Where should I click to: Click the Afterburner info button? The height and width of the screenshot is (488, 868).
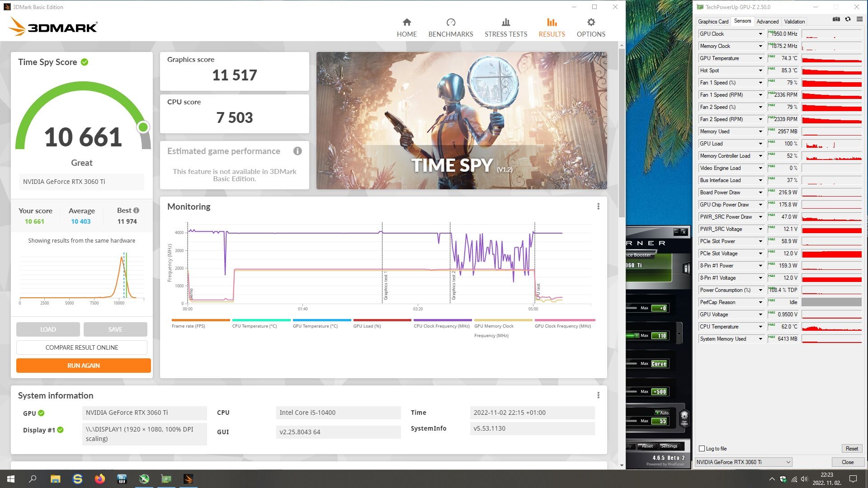point(686,269)
